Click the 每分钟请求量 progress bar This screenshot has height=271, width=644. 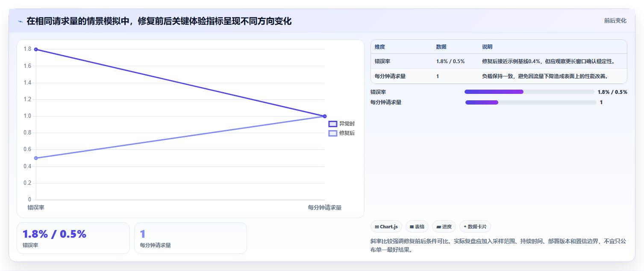pos(531,102)
